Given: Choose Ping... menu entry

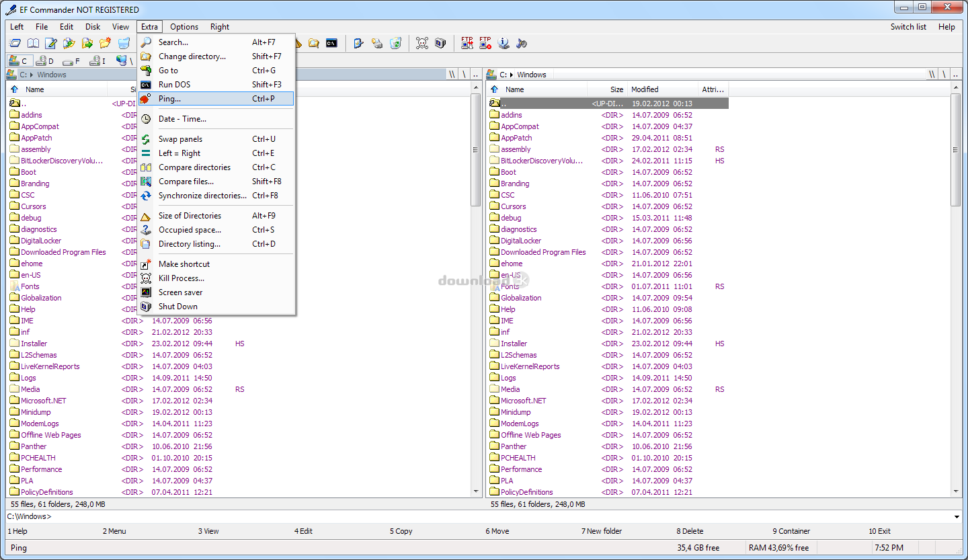Looking at the screenshot, I should [216, 99].
